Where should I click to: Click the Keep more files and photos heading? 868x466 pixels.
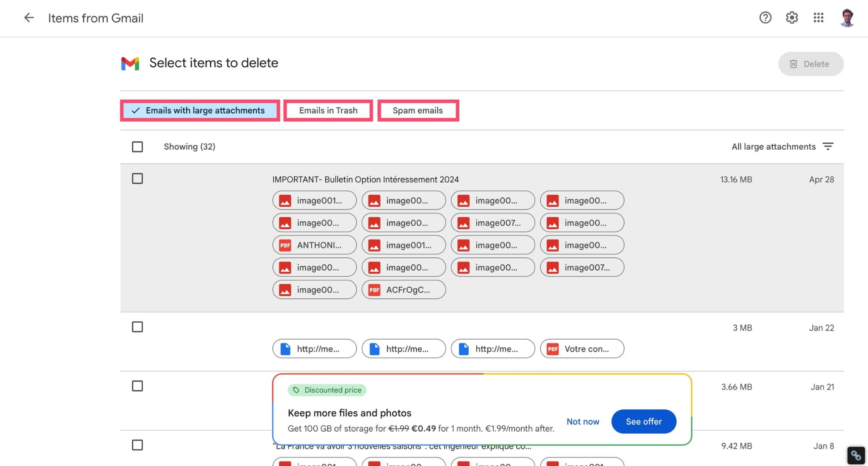[349, 413]
